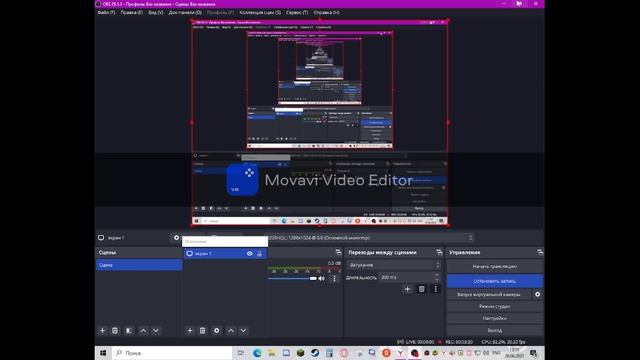Mute audio with the speaker icon in mixer

tap(322, 278)
